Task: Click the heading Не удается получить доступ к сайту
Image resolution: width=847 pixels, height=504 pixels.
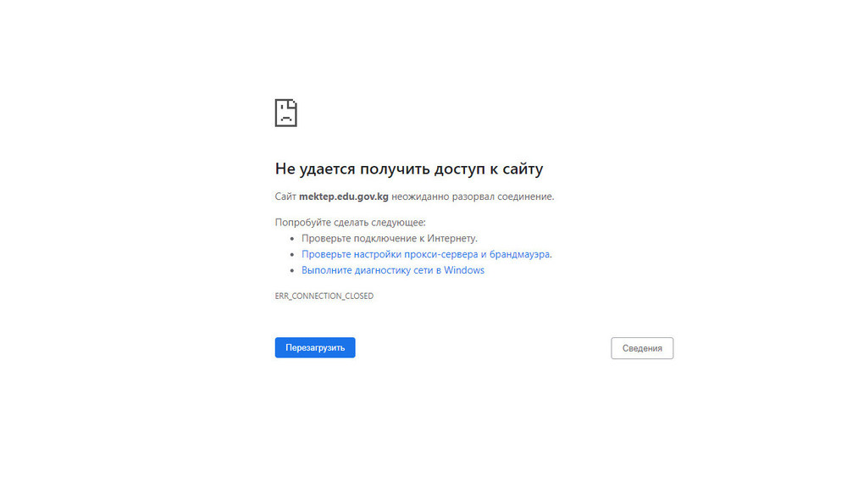Action: [409, 169]
